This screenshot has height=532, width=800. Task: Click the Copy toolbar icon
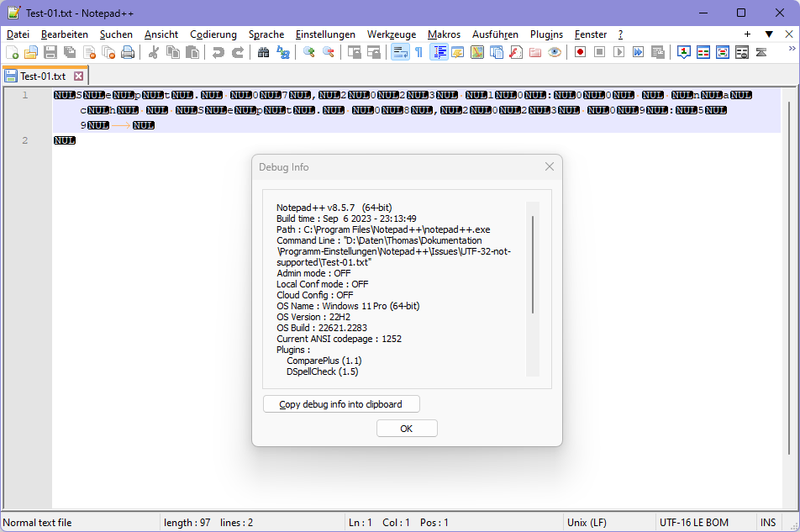pyautogui.click(x=173, y=52)
